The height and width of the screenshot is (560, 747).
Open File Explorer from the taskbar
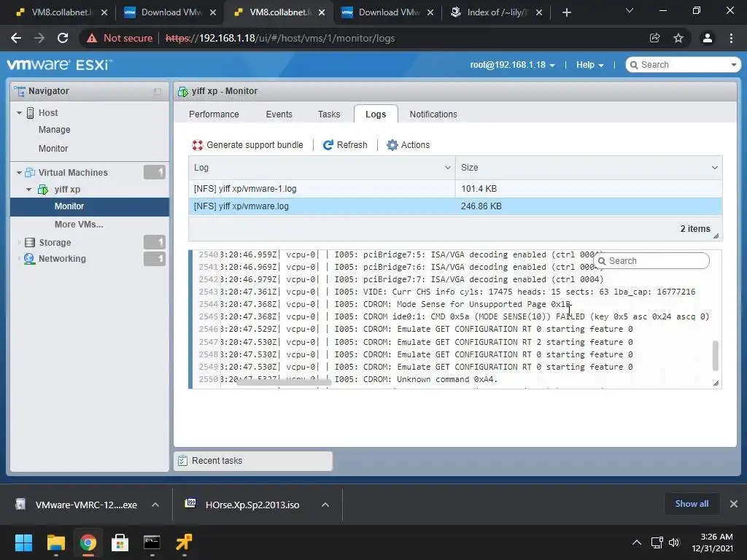click(55, 542)
